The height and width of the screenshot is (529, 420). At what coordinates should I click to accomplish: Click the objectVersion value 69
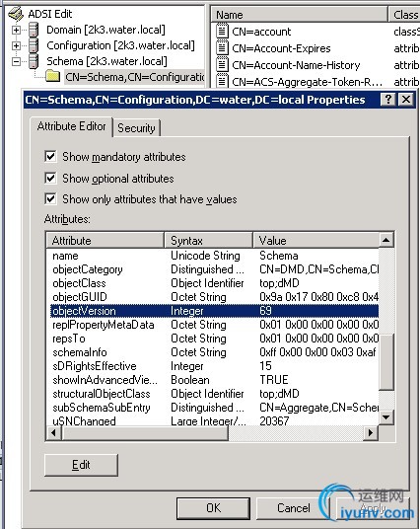coord(265,311)
